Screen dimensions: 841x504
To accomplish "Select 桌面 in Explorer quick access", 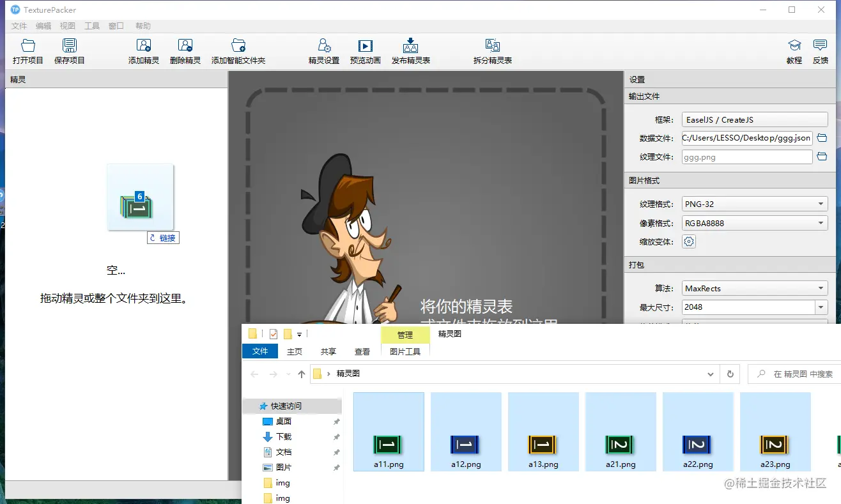I will (x=284, y=422).
